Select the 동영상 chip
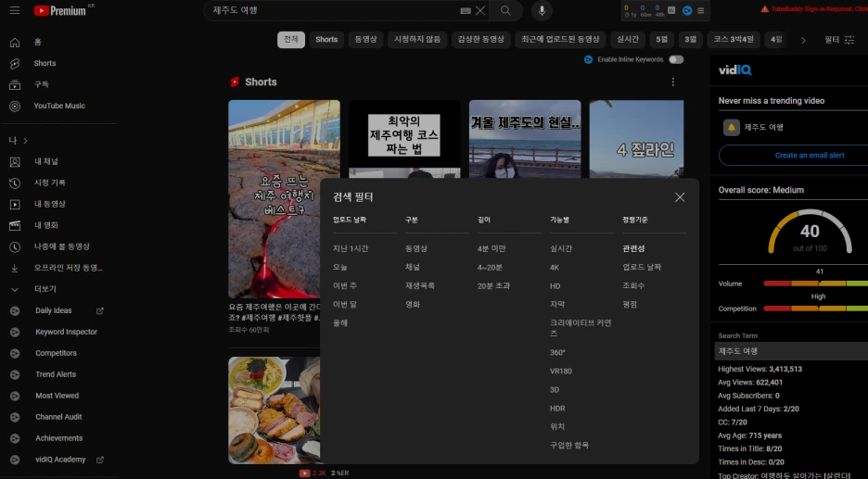 pos(365,39)
